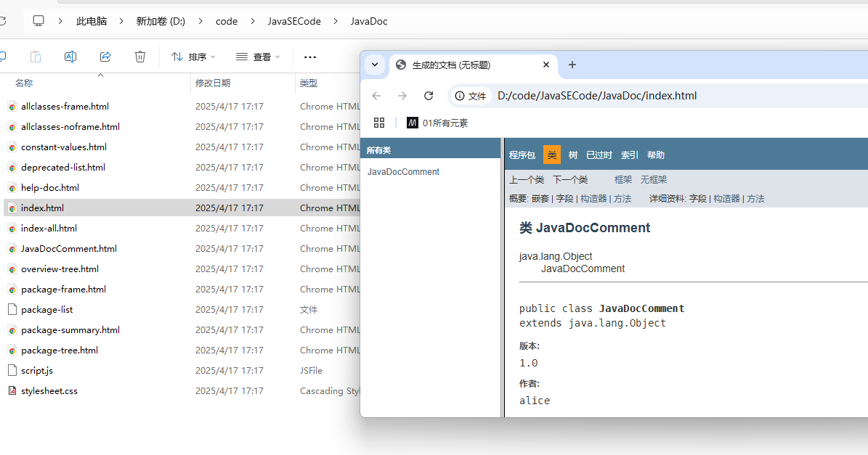Click the 已过时 navigation item

(x=599, y=155)
